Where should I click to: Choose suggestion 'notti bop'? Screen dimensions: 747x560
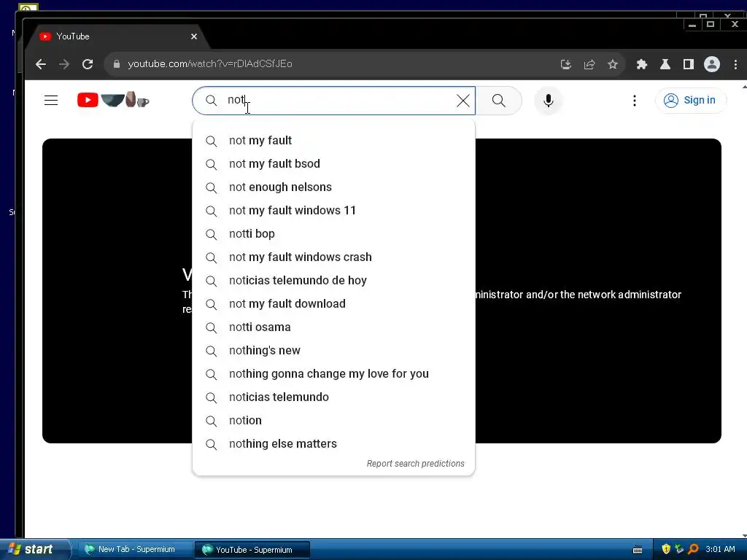[333, 234]
